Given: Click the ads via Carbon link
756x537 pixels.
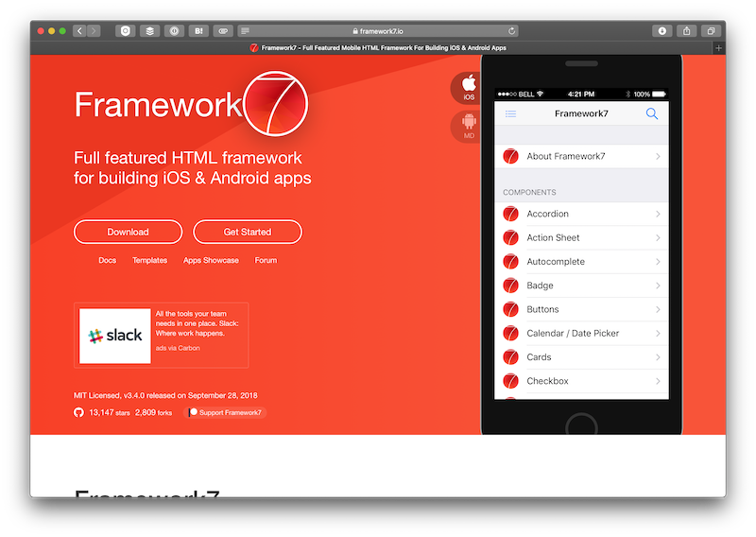Looking at the screenshot, I should 178,348.
